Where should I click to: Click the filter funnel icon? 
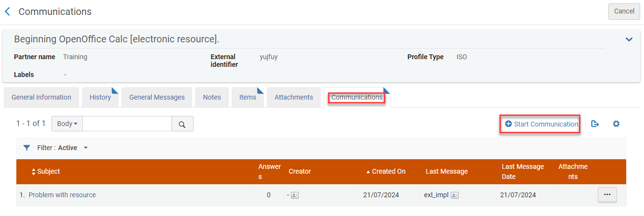[27, 148]
